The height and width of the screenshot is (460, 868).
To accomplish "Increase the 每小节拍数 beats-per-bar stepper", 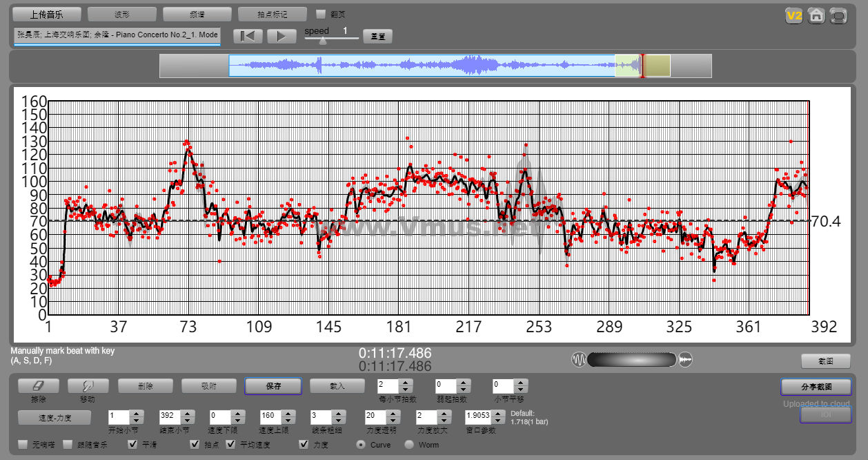I will pyautogui.click(x=406, y=382).
